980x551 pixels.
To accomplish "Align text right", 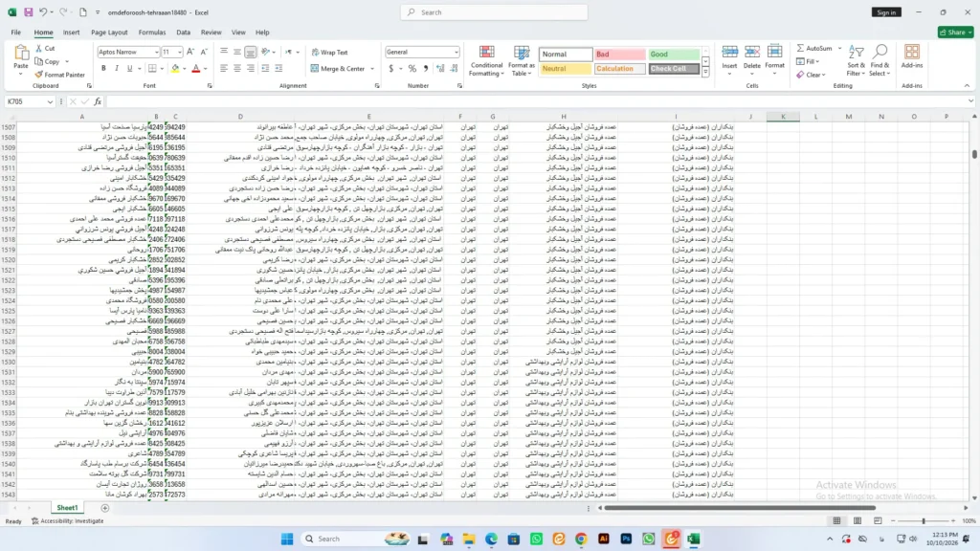I will pyautogui.click(x=251, y=68).
